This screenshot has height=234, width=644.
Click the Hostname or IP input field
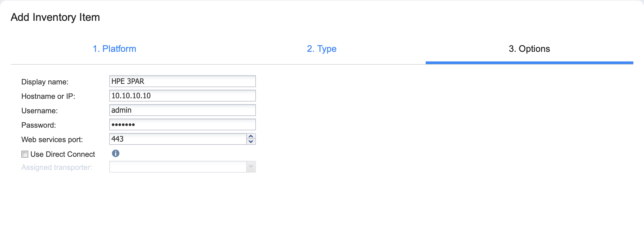coord(182,96)
